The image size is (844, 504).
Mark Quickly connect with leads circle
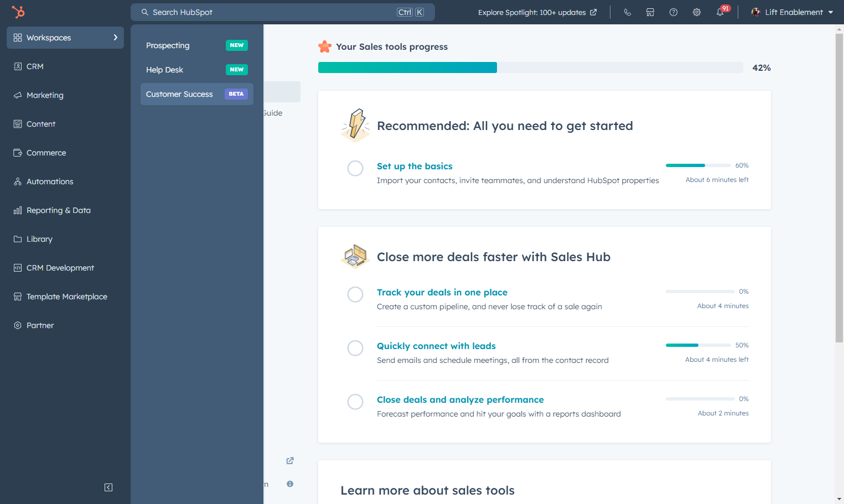[355, 348]
